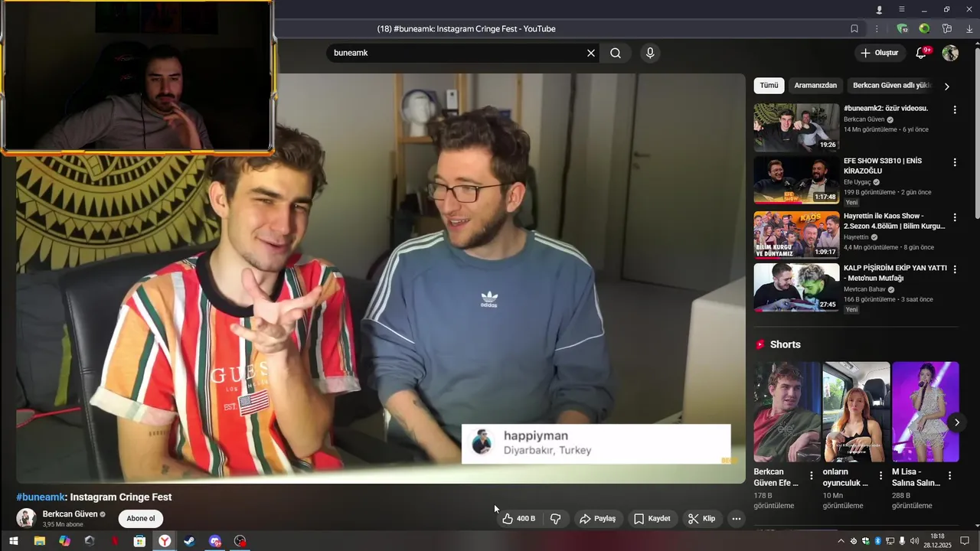Start voice search with the microphone icon
The width and height of the screenshot is (980, 551).
[x=650, y=53]
